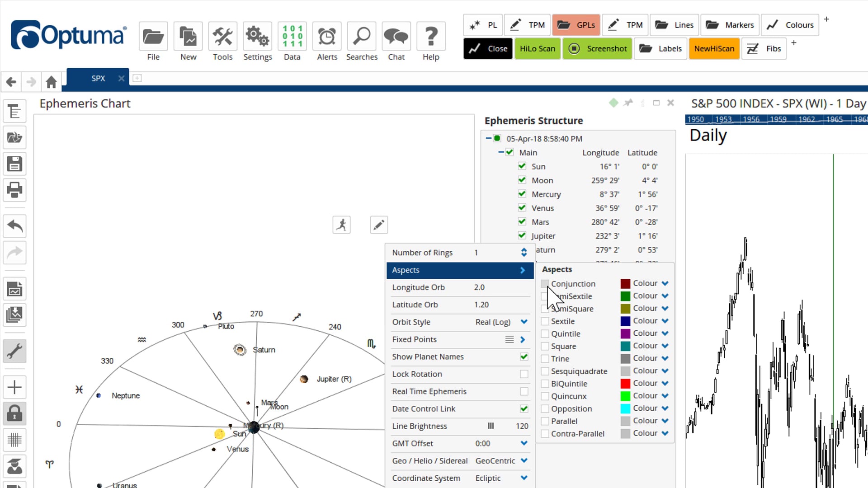This screenshot has width=868, height=488.
Task: Open the Geo / Helio / Sidereal dropdown
Action: coord(524,460)
